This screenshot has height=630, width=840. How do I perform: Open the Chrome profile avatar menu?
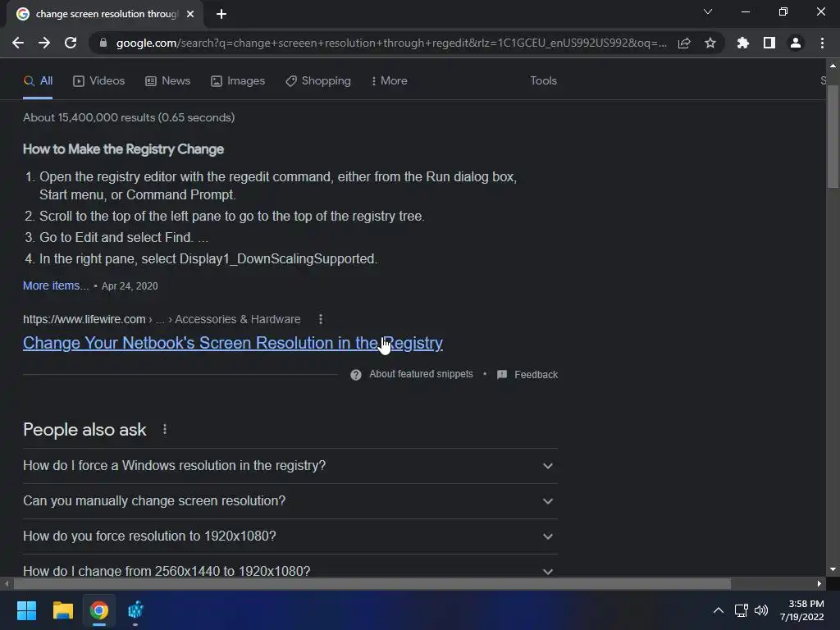(x=796, y=43)
